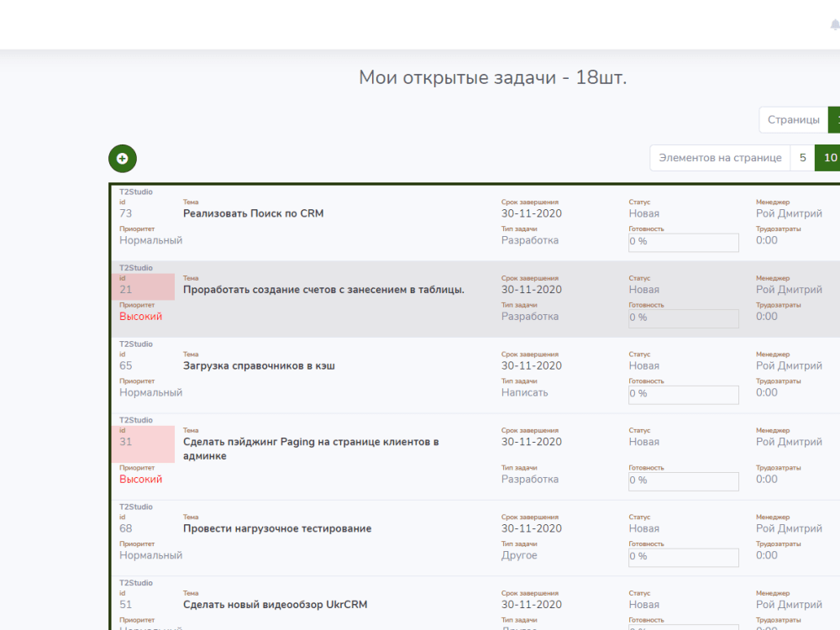Click labor cost 0:00 of task 21
The image size is (840, 630).
(x=767, y=317)
